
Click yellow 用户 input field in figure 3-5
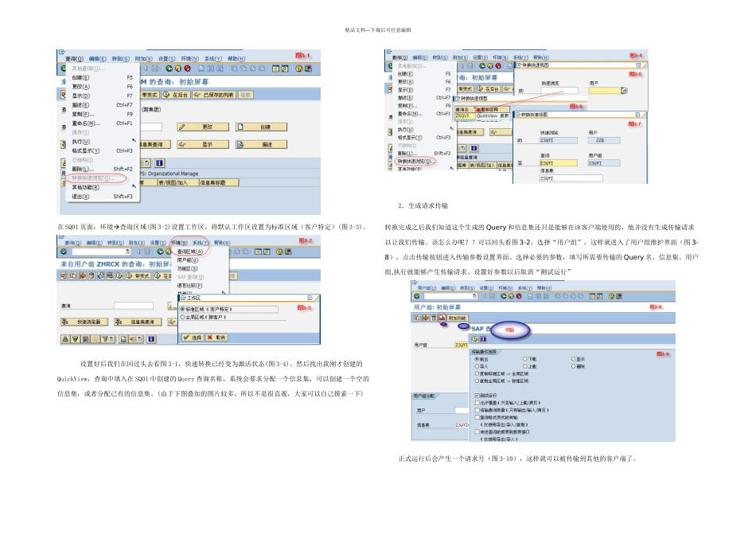coord(605,91)
